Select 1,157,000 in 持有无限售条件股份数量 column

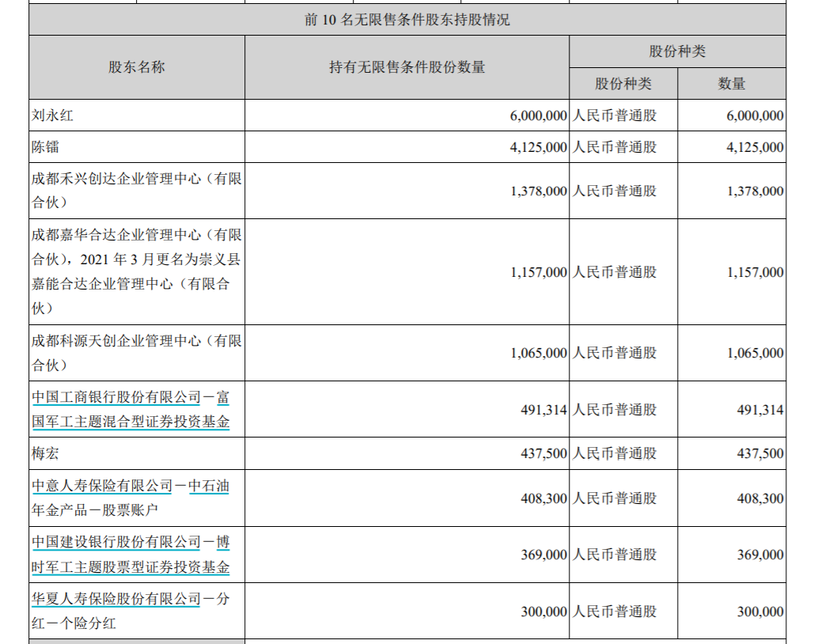[539, 272]
